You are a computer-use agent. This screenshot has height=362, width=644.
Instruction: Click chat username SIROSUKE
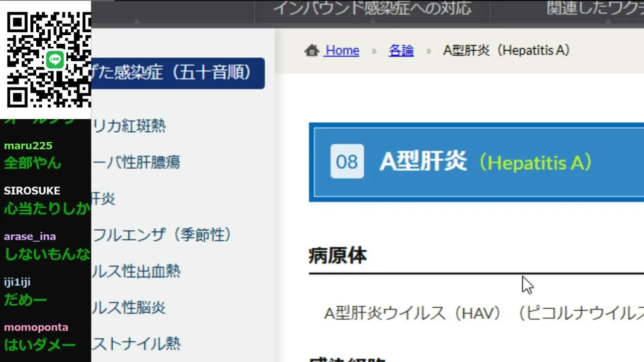(x=32, y=191)
